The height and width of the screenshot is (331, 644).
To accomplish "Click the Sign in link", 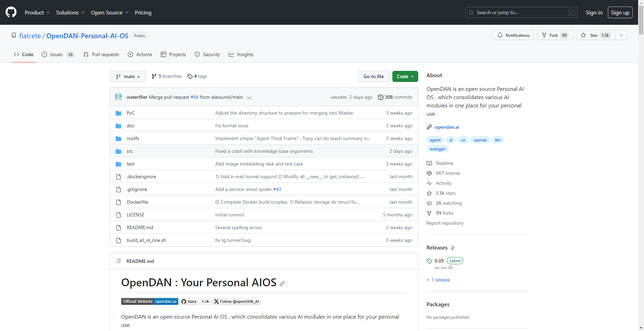I will pyautogui.click(x=594, y=12).
